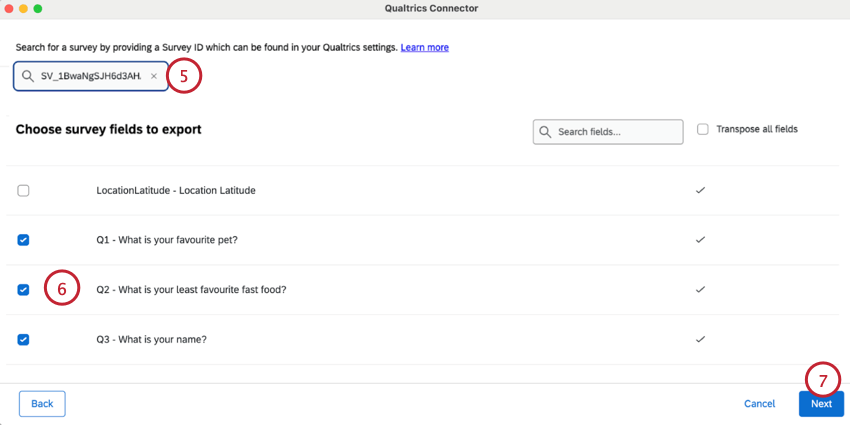Click the Back button

point(42,404)
